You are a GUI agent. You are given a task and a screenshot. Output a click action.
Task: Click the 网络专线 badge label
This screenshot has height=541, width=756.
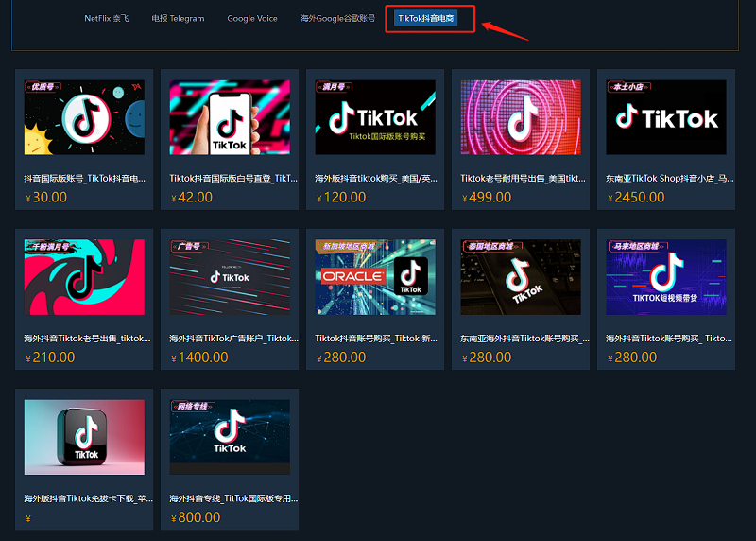point(192,407)
